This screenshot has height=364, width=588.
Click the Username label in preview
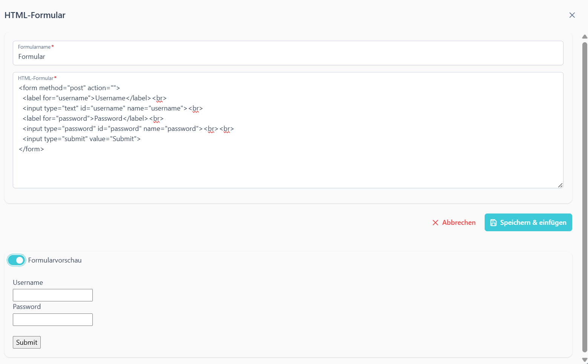click(28, 283)
